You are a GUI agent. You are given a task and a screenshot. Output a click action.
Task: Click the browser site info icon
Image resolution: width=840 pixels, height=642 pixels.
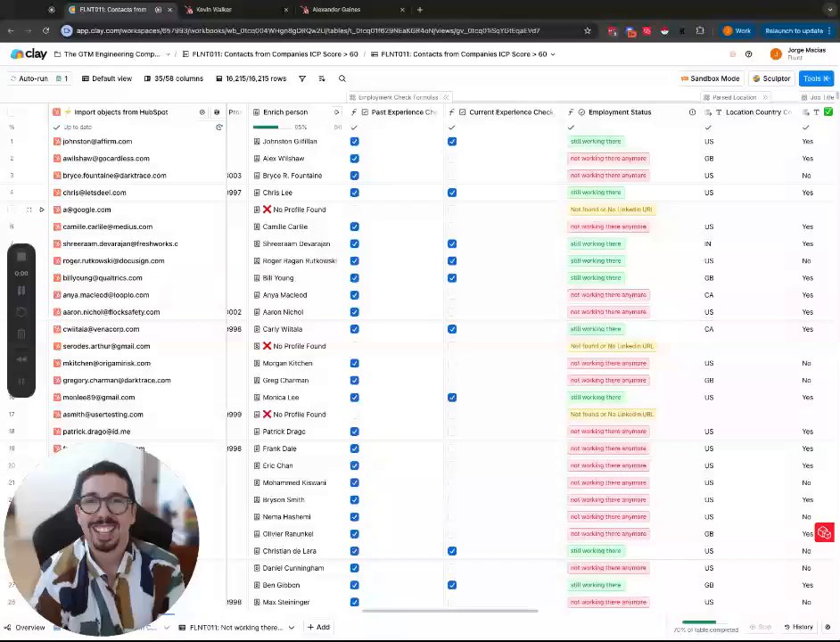point(66,30)
